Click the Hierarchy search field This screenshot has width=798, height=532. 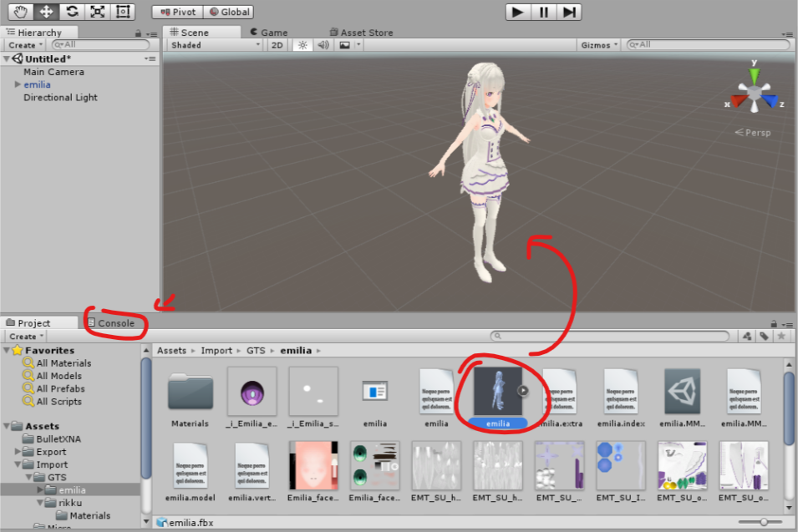pyautogui.click(x=101, y=45)
